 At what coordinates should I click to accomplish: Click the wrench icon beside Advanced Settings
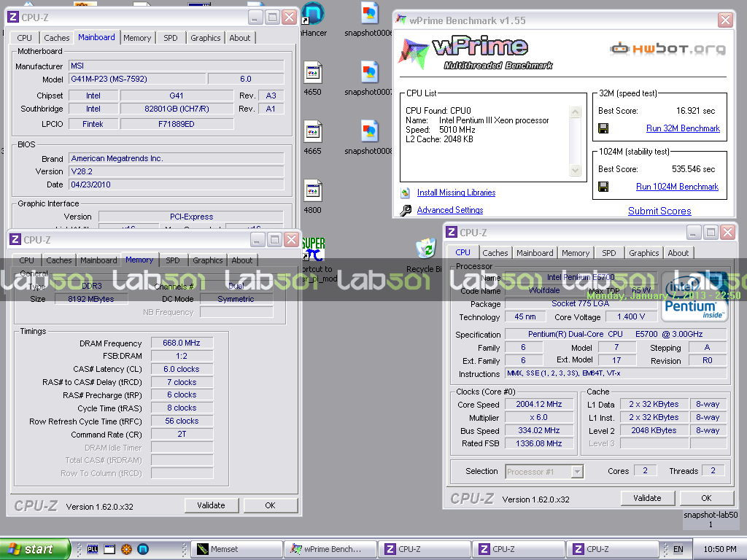pyautogui.click(x=406, y=211)
